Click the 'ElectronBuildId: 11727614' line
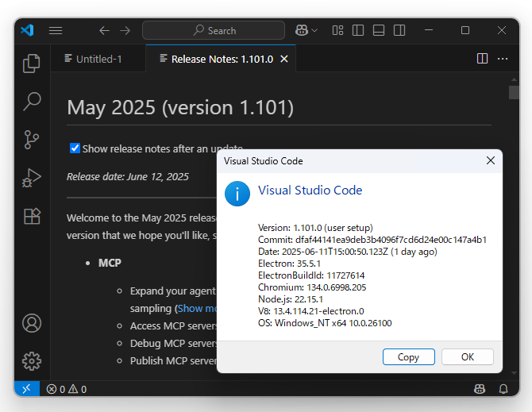This screenshot has height=412, width=532. 311,275
